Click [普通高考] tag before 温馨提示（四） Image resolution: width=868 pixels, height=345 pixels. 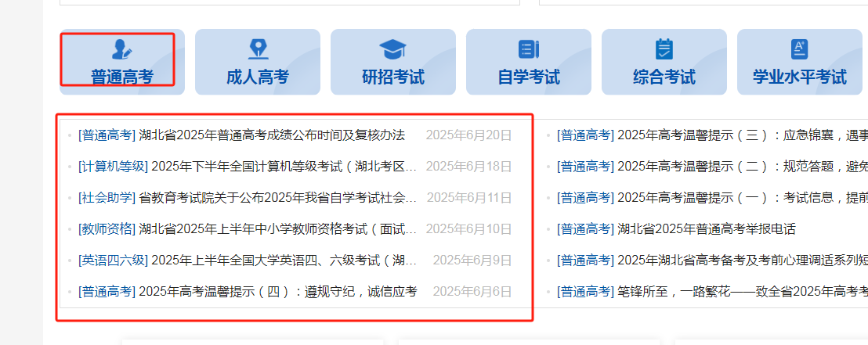click(107, 291)
